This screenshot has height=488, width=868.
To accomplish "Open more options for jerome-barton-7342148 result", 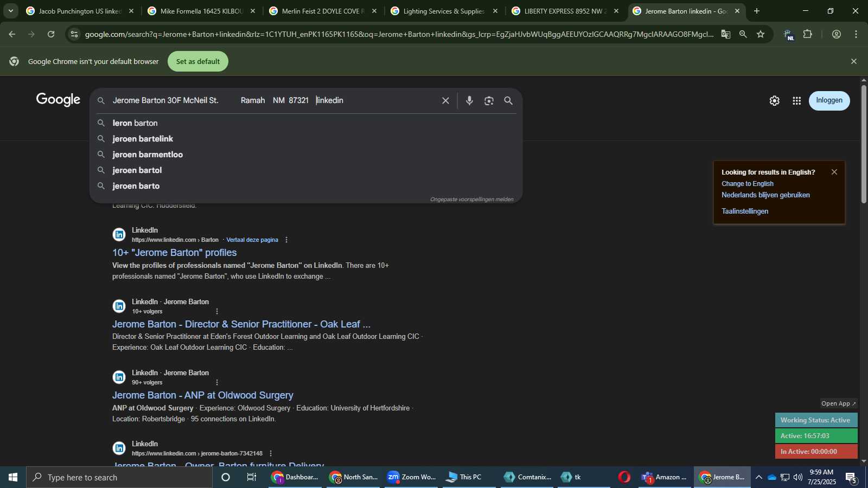I will (271, 453).
